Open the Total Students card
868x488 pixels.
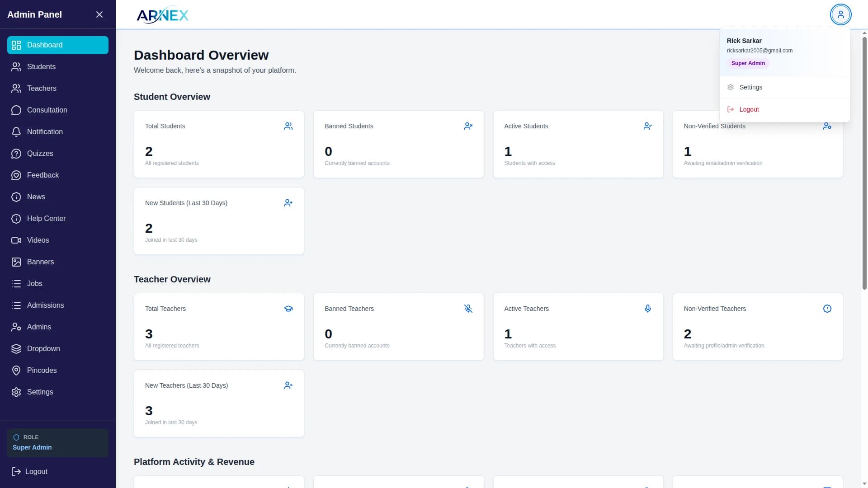[x=219, y=144]
